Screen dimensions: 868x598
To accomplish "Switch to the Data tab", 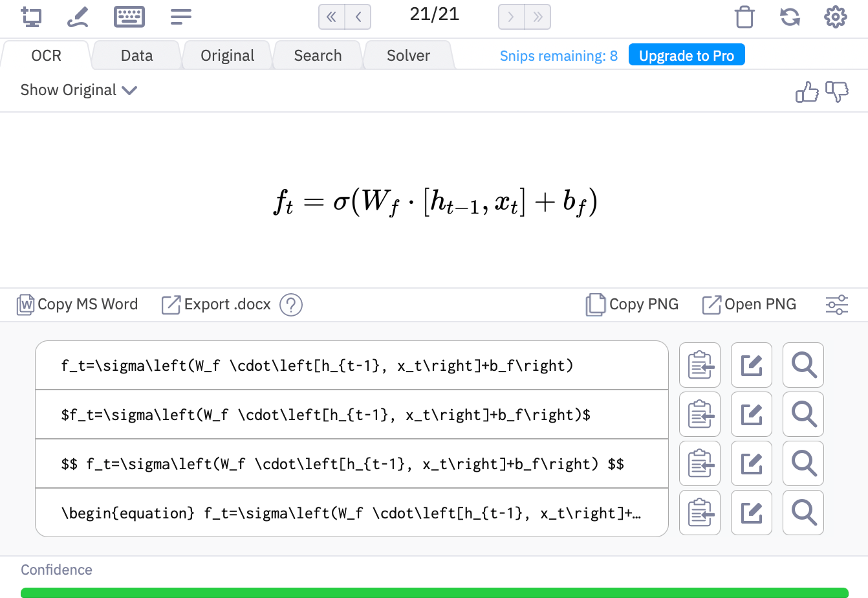I will [x=136, y=56].
